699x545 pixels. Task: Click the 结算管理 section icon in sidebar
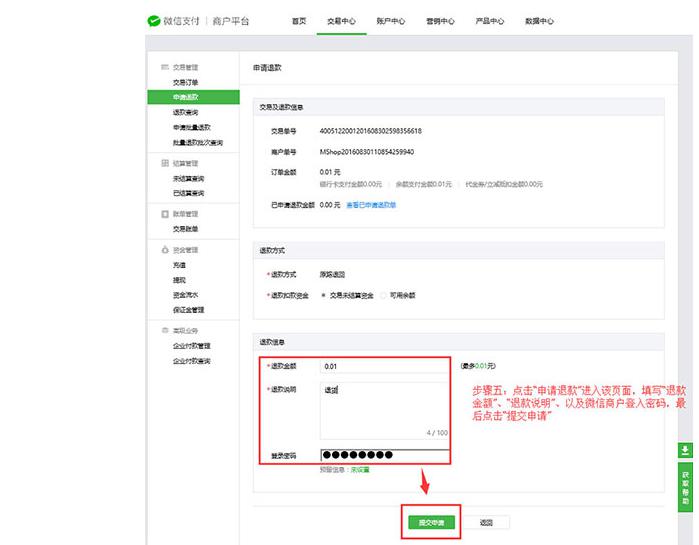tap(164, 163)
